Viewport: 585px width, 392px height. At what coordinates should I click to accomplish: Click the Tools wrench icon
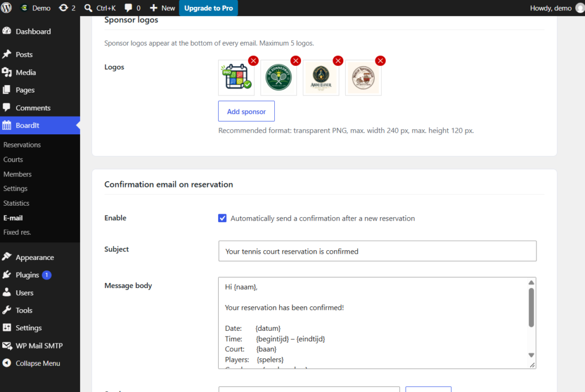click(7, 310)
